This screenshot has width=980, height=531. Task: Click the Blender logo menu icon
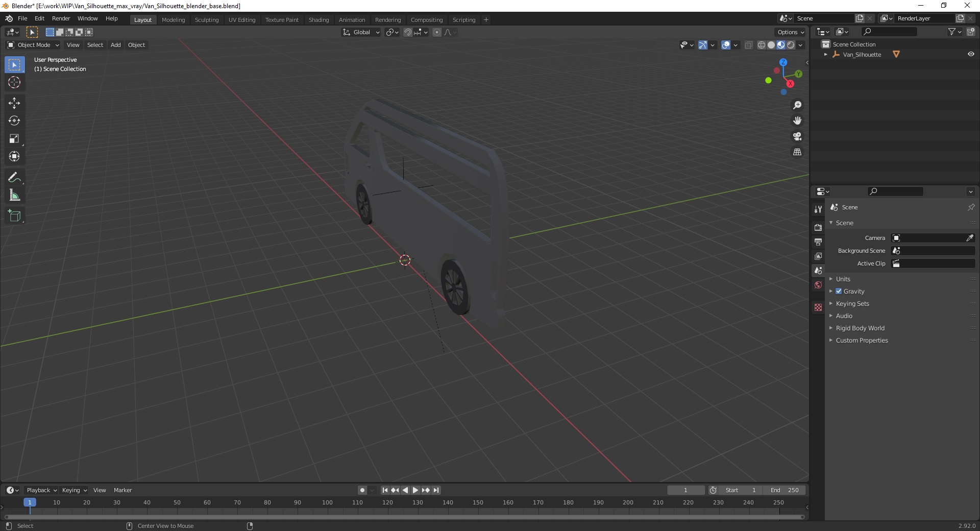click(x=9, y=18)
